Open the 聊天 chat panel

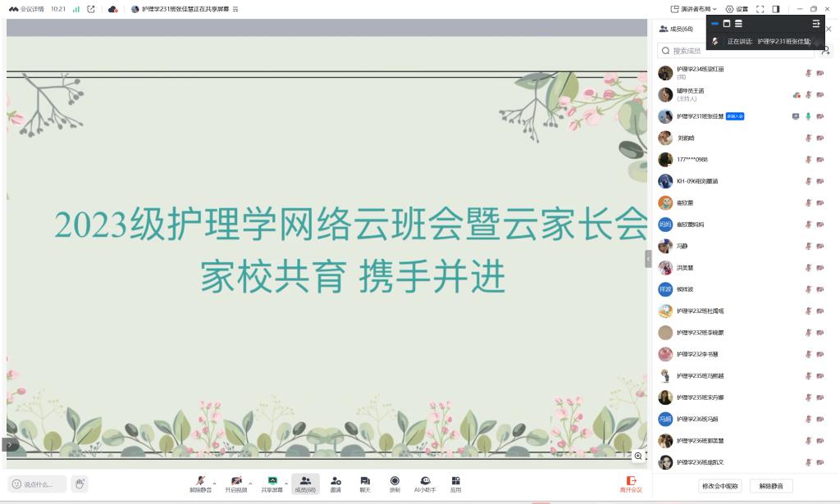tap(365, 484)
